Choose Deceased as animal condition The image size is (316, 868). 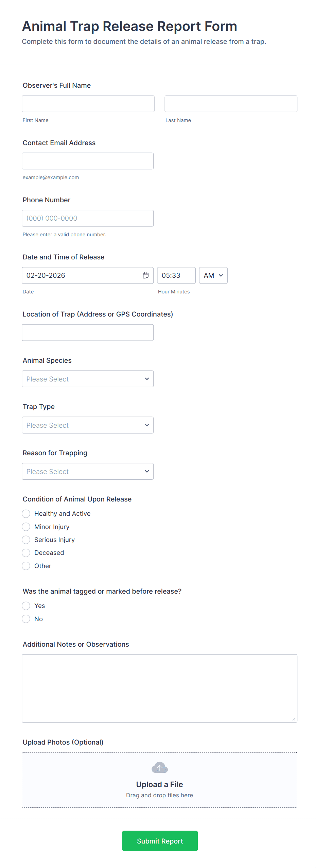tap(26, 553)
